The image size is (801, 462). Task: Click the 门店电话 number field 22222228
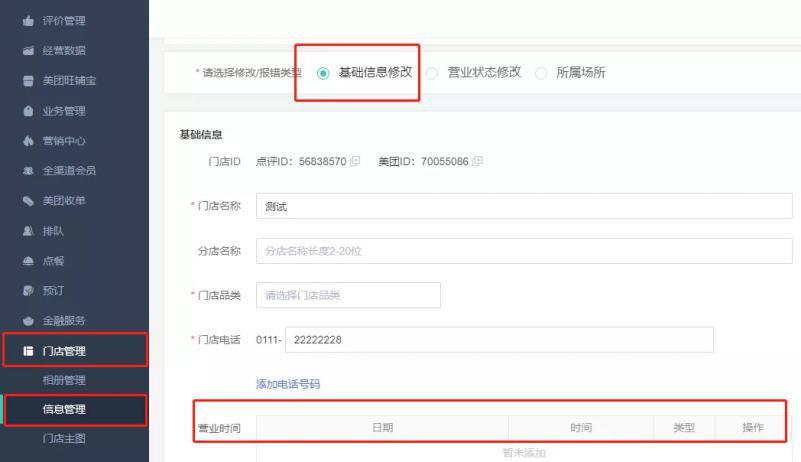tap(499, 340)
